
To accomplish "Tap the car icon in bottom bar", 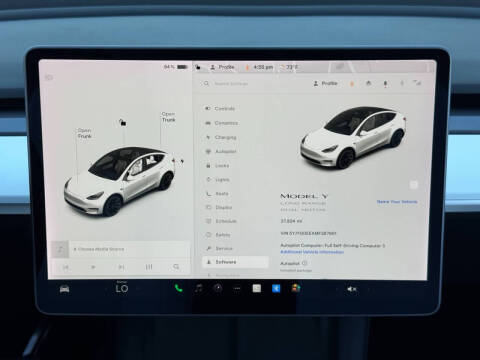I will tap(65, 289).
